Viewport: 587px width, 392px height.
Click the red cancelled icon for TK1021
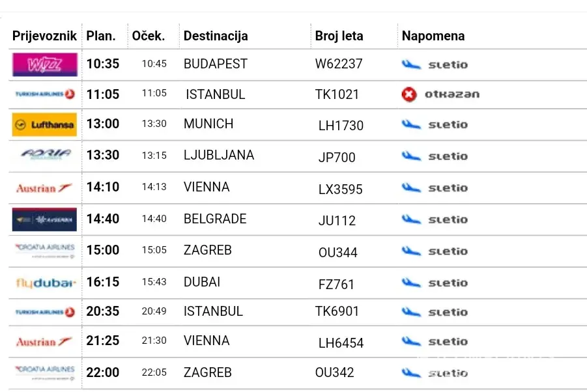[408, 94]
